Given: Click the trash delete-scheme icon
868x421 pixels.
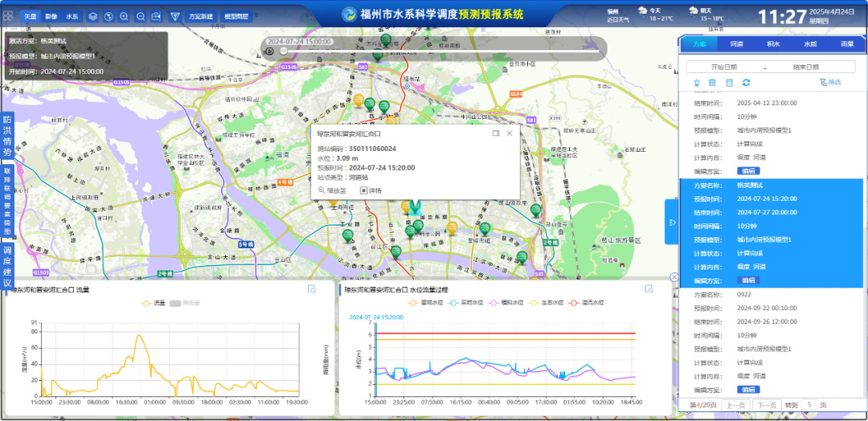Looking at the screenshot, I should [x=712, y=83].
